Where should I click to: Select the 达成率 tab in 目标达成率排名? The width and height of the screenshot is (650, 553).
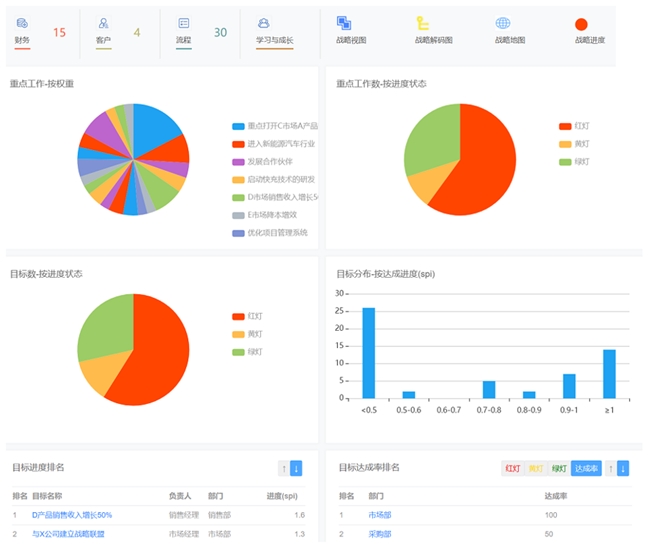[586, 468]
